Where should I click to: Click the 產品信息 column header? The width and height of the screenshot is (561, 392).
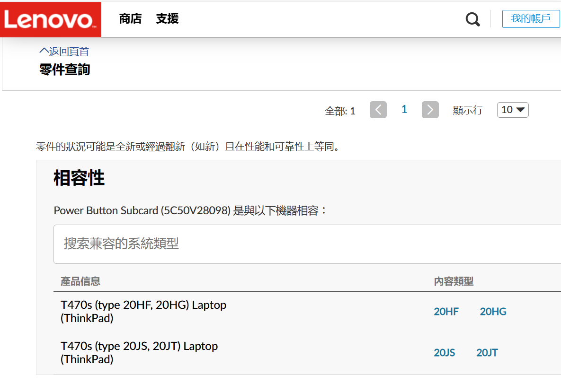tap(80, 281)
